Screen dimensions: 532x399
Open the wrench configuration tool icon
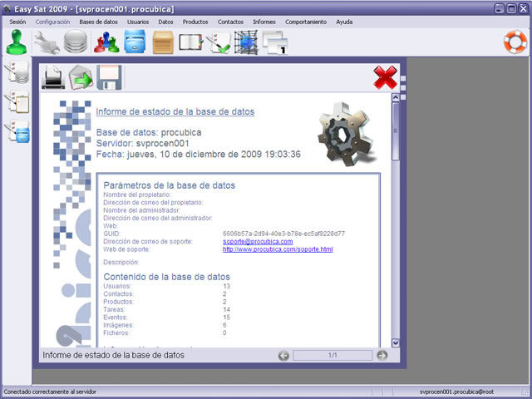(47, 42)
